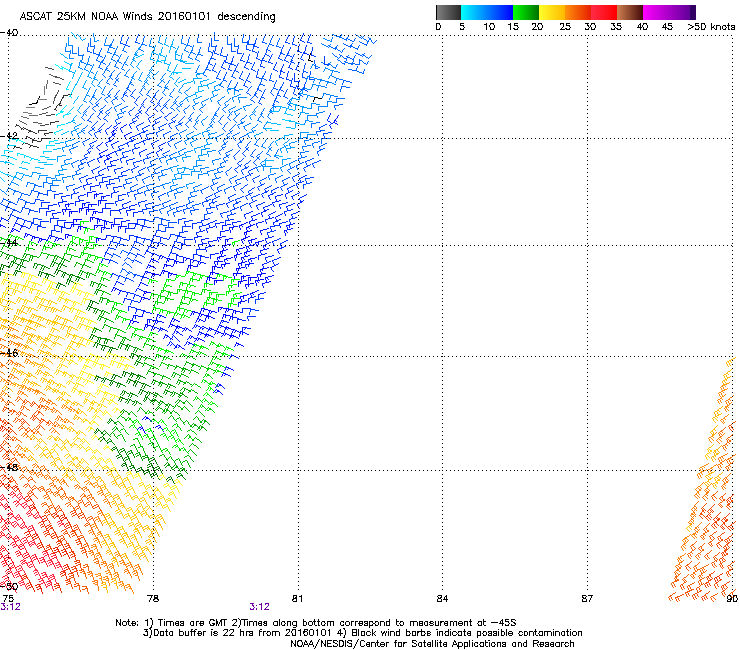
Task: Click the '45' legend scale label
Action: tap(667, 27)
